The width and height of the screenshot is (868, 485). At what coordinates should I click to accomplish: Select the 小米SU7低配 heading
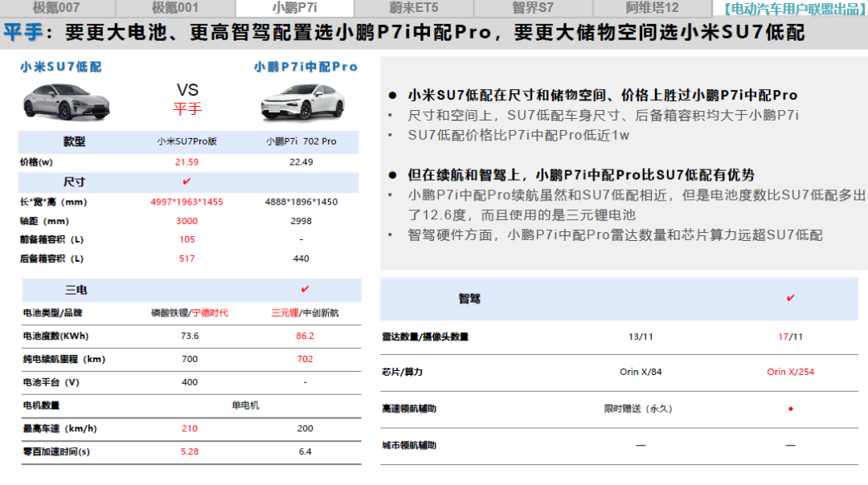click(x=61, y=67)
